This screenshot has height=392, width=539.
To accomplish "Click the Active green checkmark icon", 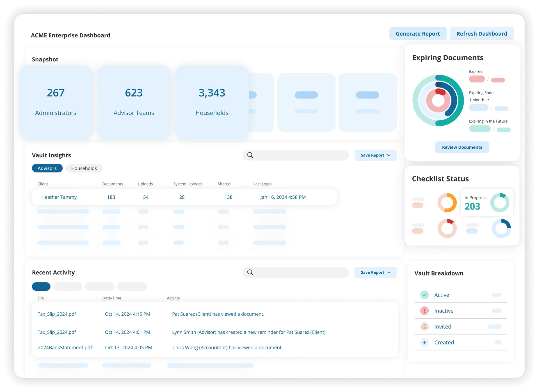I will [424, 295].
